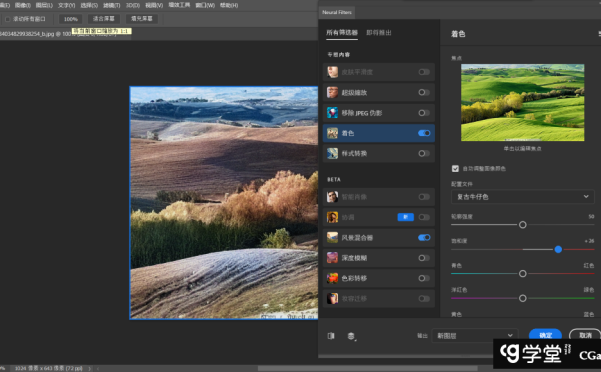The height and width of the screenshot is (372, 601).
Task: Click the 洋红色-绿色 slider handle
Action: pos(522,298)
